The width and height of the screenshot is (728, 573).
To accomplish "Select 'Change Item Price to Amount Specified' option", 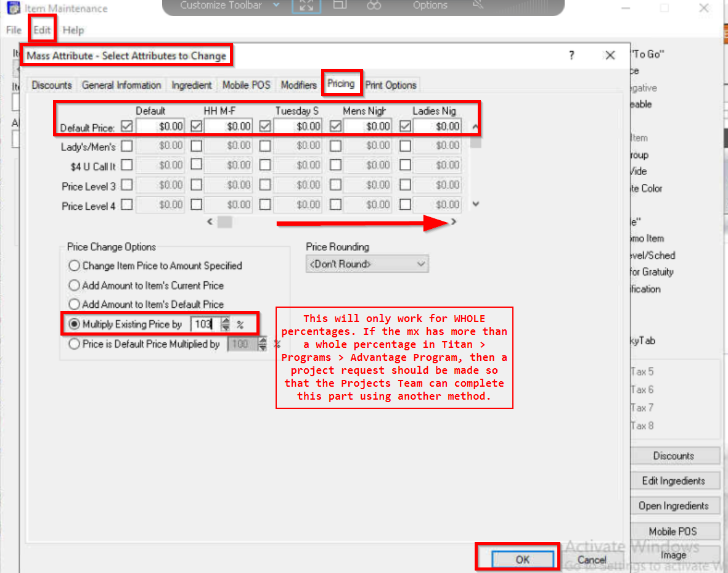I will point(75,266).
